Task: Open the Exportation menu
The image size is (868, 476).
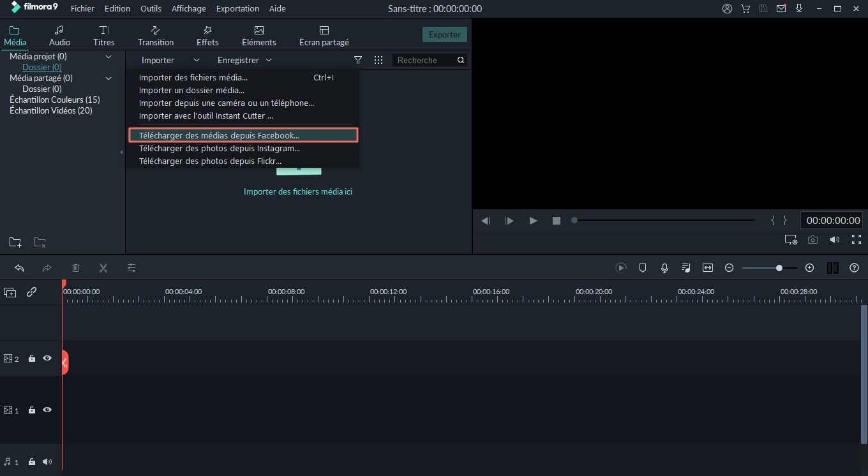Action: click(x=237, y=8)
